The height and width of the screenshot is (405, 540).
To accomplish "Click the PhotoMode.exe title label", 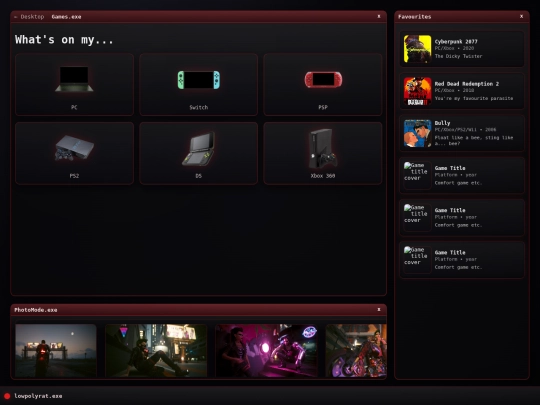I will [36, 310].
